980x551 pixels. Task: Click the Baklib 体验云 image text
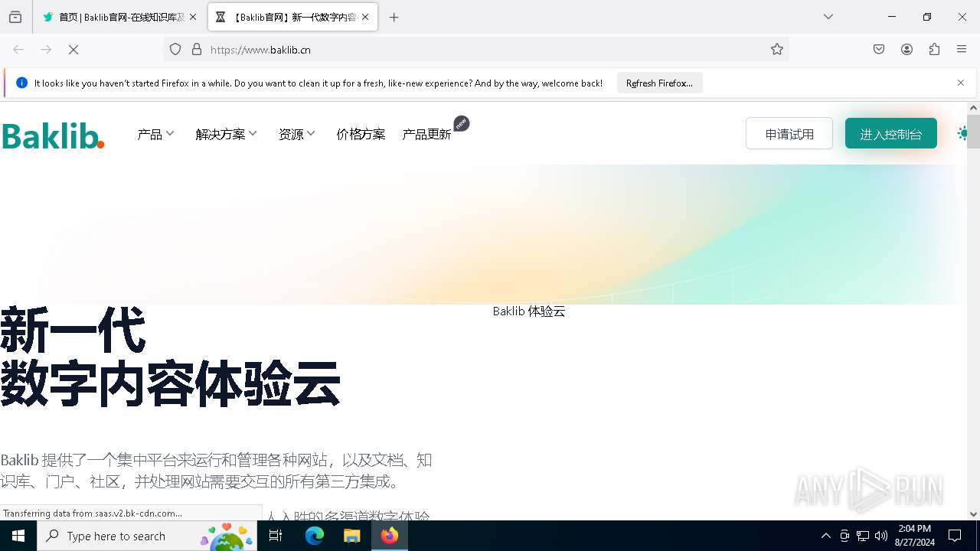tap(529, 311)
